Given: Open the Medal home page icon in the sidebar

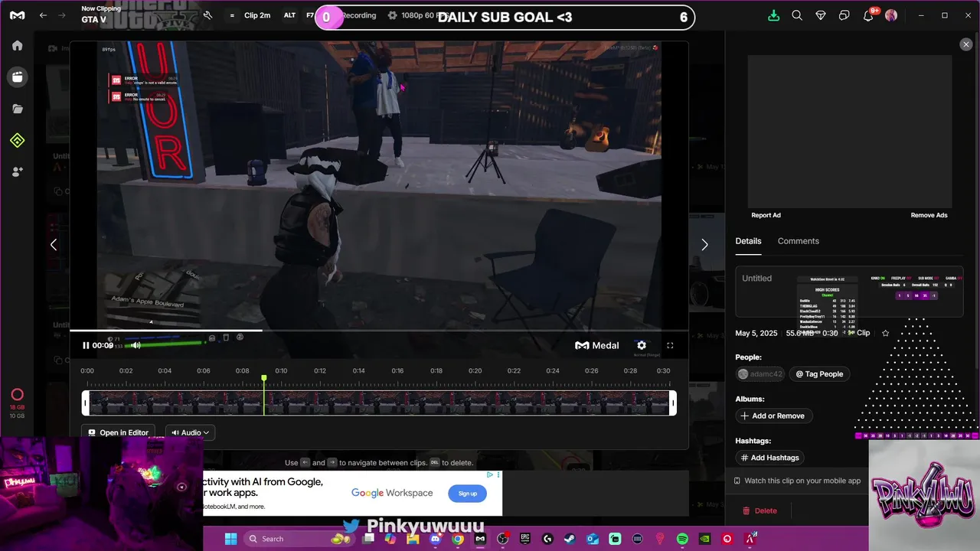Looking at the screenshot, I should coord(17,45).
